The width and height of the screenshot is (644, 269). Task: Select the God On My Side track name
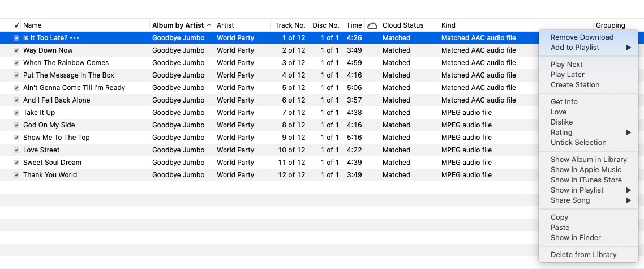pyautogui.click(x=49, y=125)
